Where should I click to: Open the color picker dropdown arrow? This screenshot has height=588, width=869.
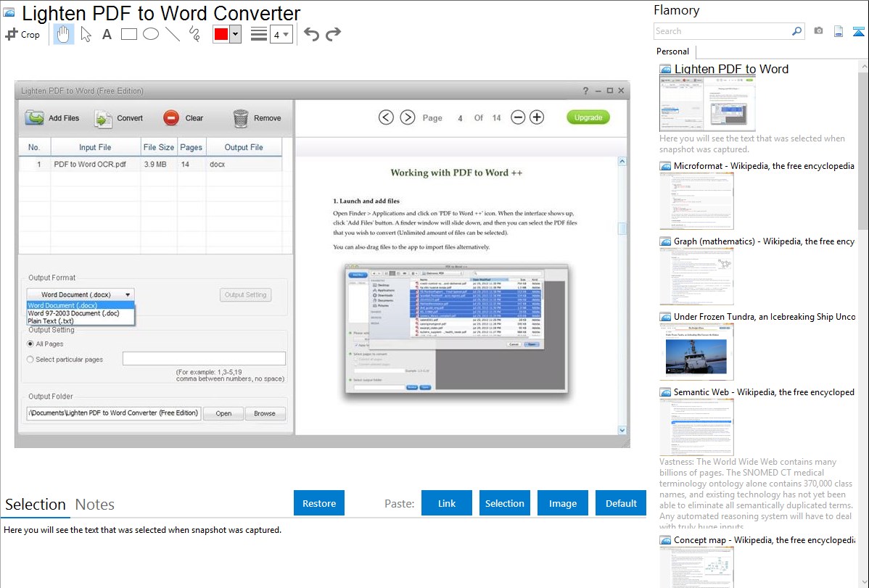coord(236,34)
